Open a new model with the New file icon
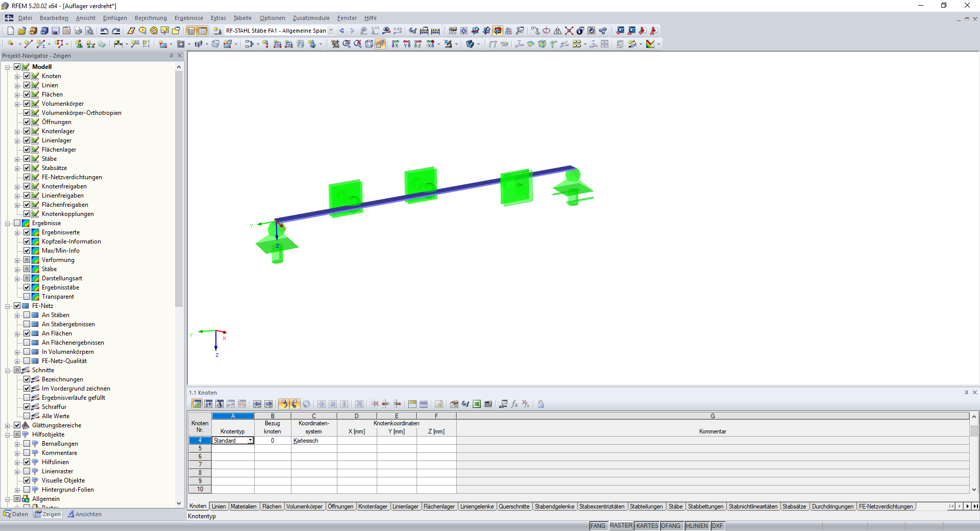980x531 pixels. [10, 31]
